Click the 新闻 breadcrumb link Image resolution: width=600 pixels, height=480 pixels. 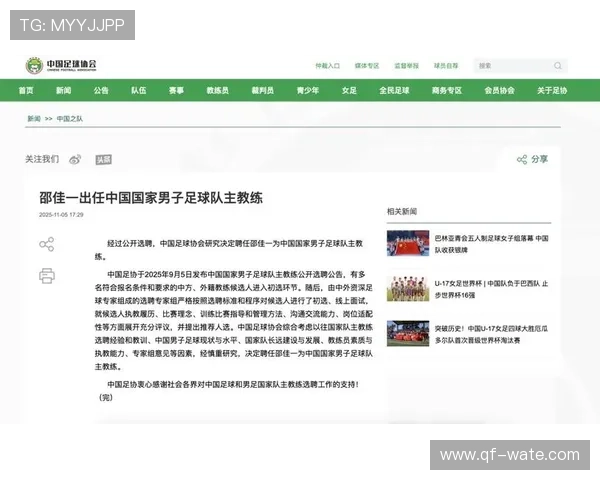coord(34,119)
